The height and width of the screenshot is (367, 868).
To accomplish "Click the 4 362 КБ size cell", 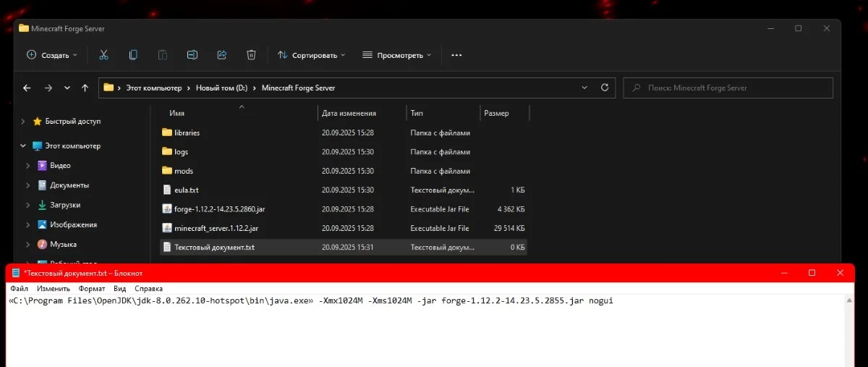I will [x=510, y=209].
